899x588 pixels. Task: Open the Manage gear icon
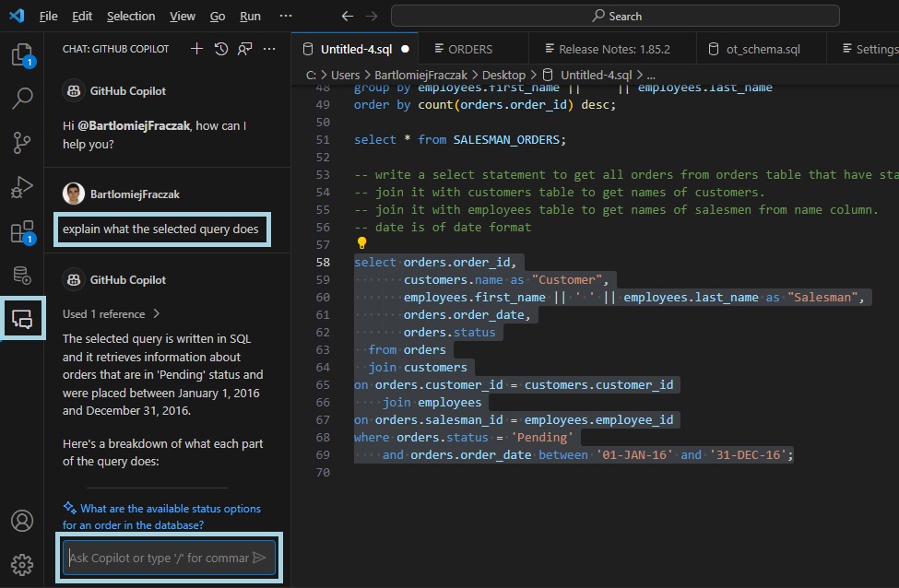pyautogui.click(x=22, y=565)
